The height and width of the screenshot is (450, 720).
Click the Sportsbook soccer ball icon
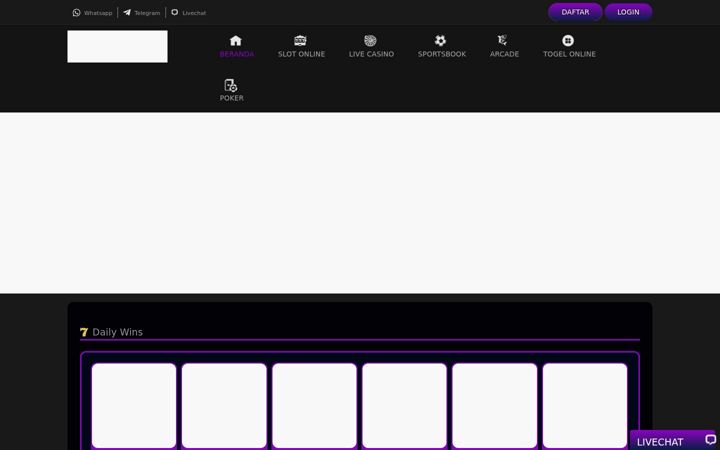click(x=440, y=40)
